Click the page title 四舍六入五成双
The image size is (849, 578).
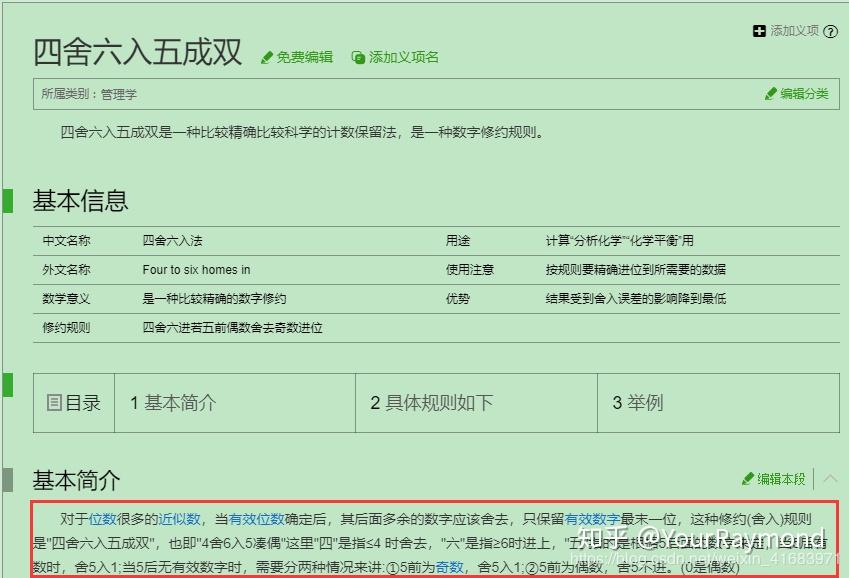[138, 53]
